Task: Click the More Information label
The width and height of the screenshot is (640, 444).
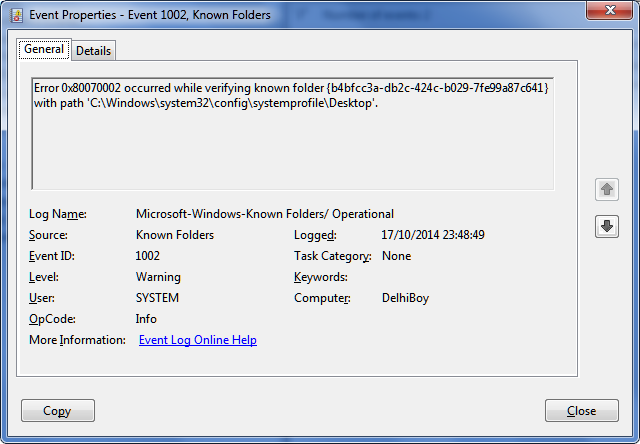Action: point(77,340)
